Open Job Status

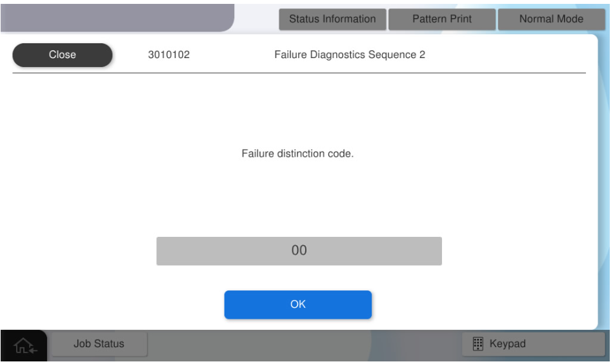99,344
